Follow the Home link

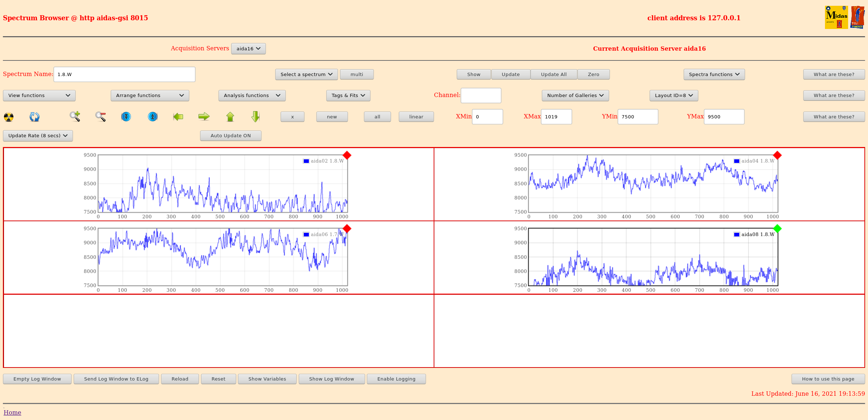point(12,412)
